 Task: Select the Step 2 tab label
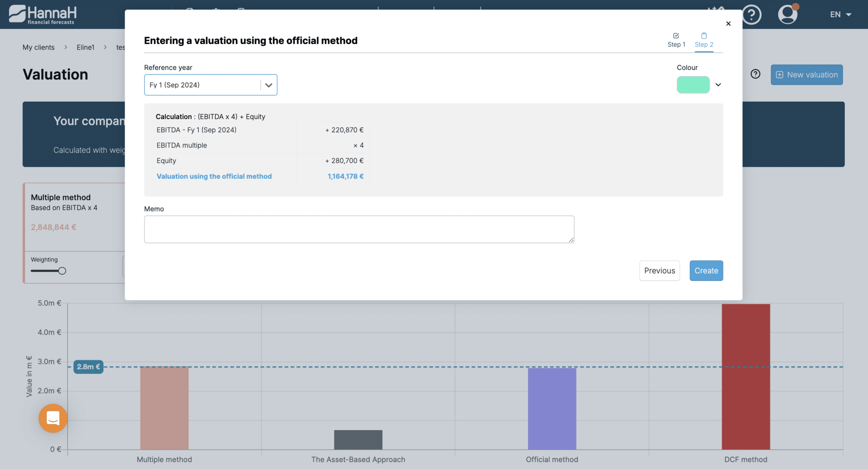pyautogui.click(x=704, y=44)
